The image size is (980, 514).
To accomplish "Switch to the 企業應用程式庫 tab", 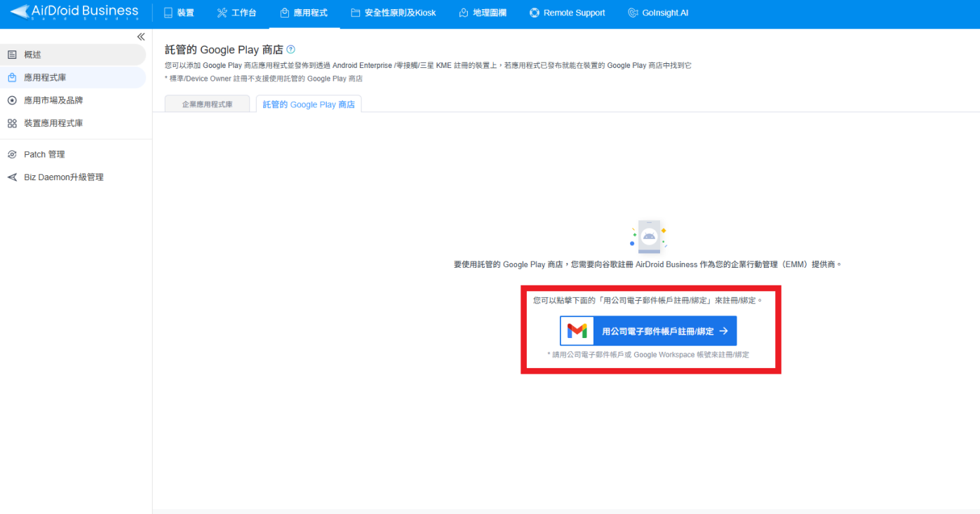I will click(207, 104).
